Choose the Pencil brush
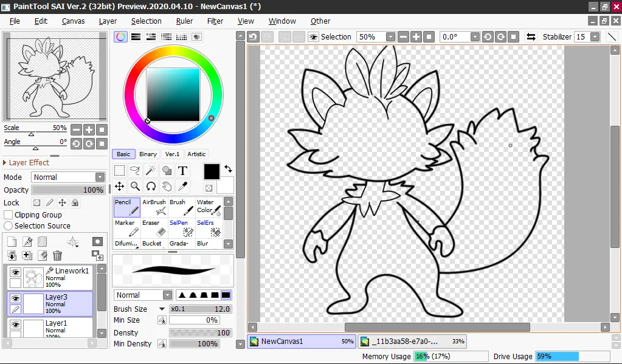The image size is (622, 364). point(127,207)
